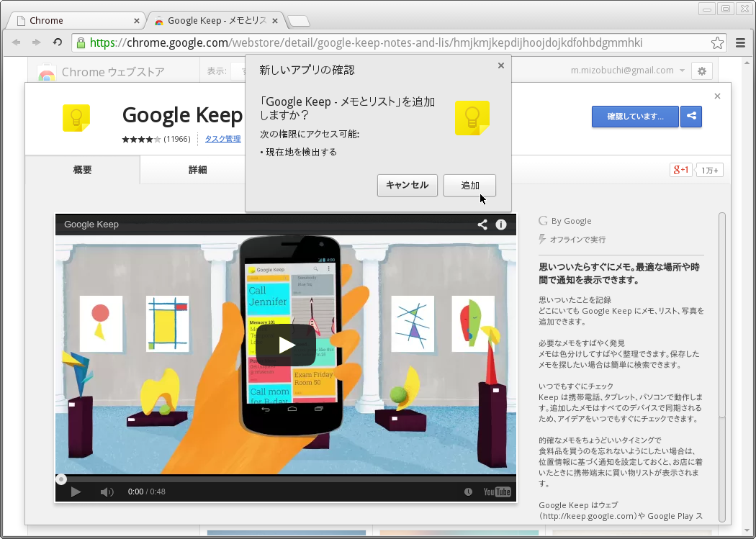
Task: Click the video info icon
Action: click(501, 225)
